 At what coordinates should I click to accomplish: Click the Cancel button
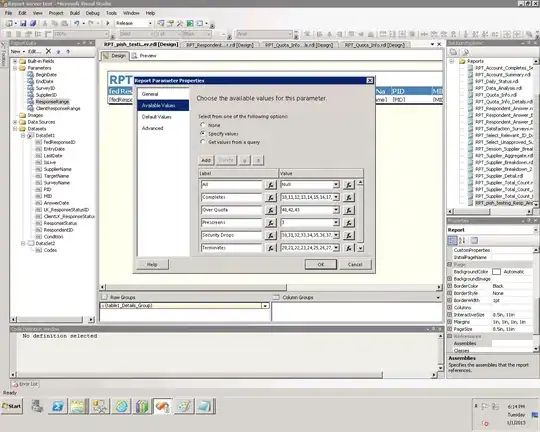[355, 265]
